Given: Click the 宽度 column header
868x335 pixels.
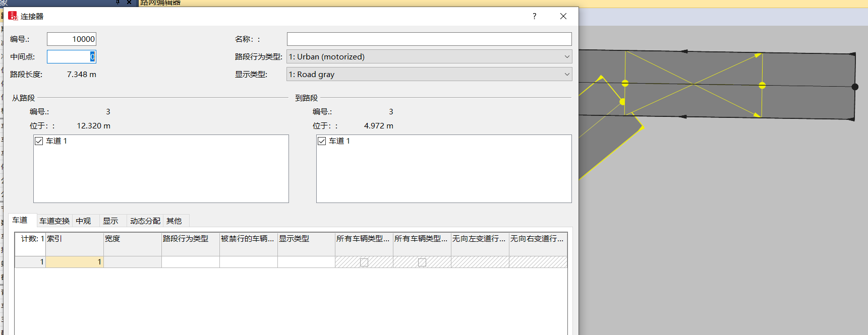Looking at the screenshot, I should (133, 244).
